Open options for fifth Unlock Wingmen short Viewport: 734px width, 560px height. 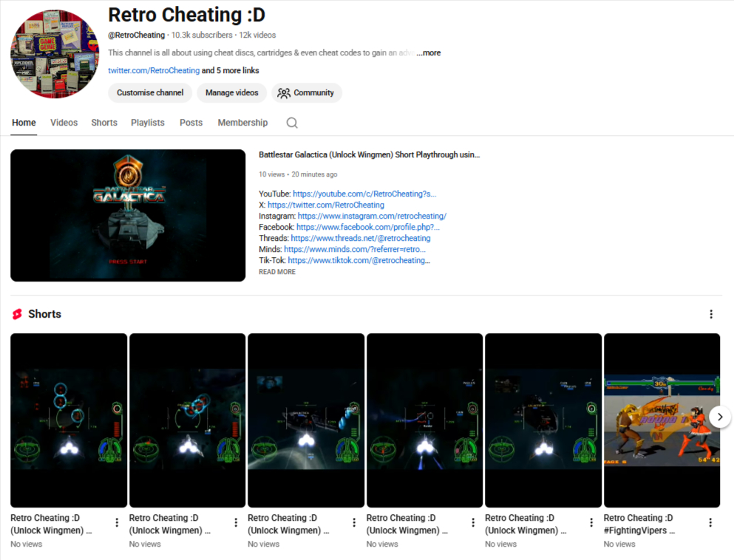[591, 522]
